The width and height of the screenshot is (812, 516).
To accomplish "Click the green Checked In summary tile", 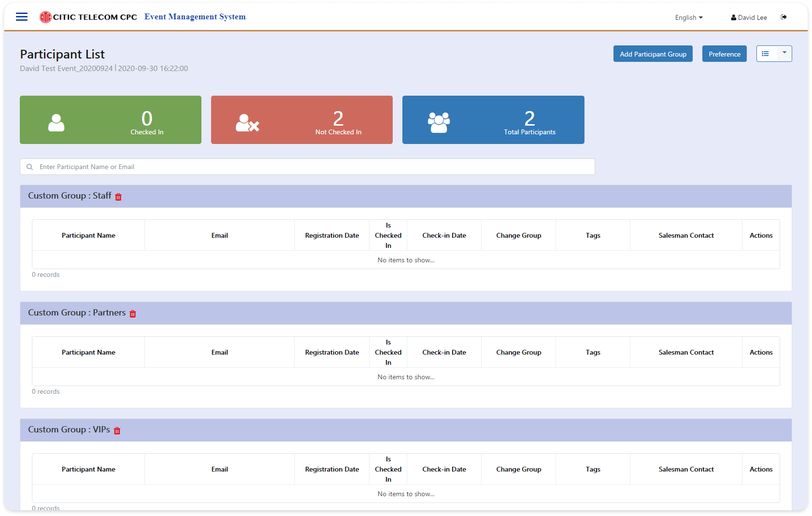I will pyautogui.click(x=110, y=119).
